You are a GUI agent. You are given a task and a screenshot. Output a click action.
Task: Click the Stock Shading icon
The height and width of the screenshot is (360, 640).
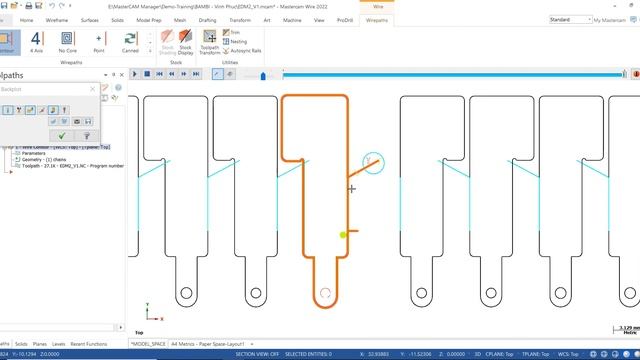click(167, 42)
